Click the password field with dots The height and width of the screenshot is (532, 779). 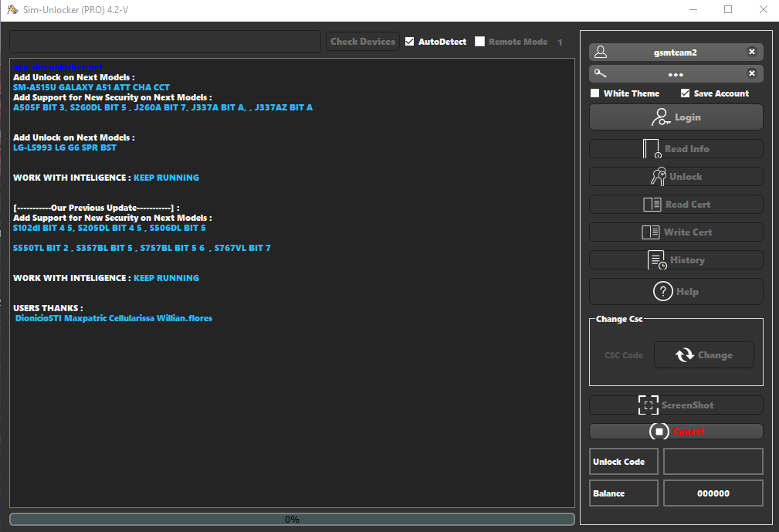click(x=676, y=74)
